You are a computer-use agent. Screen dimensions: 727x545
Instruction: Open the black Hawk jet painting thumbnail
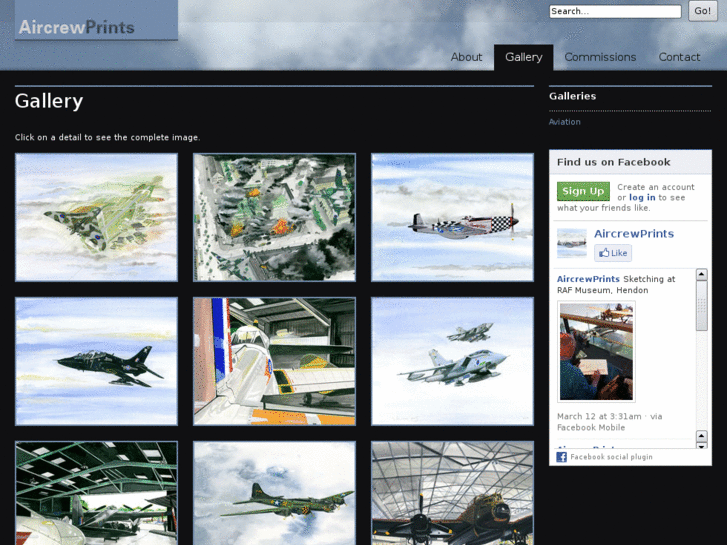tap(96, 361)
